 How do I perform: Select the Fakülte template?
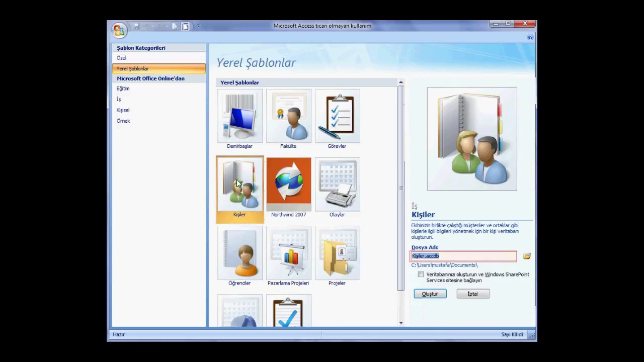pyautogui.click(x=288, y=120)
